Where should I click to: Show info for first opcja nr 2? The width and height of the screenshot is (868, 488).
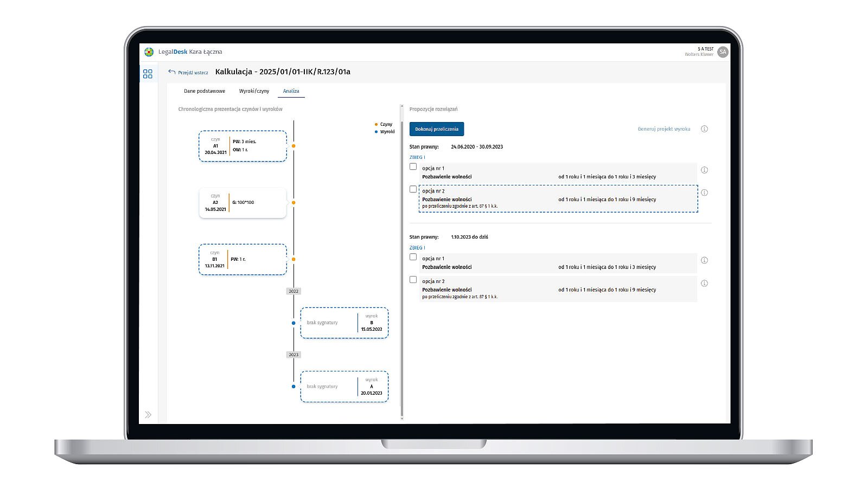point(704,193)
